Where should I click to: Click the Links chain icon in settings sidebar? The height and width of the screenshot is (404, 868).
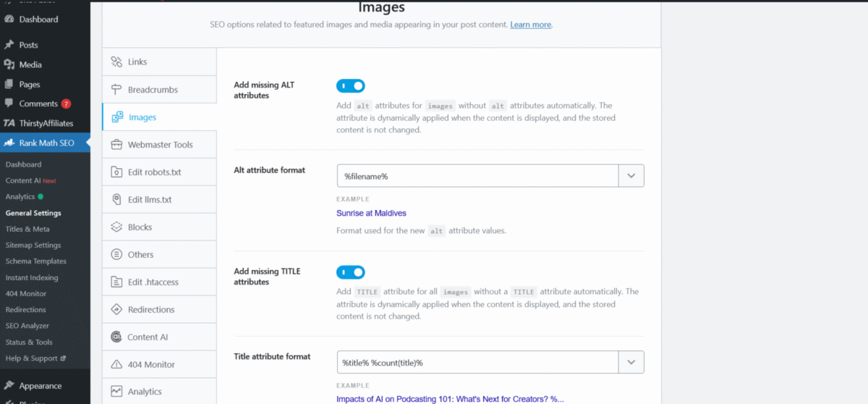pos(116,62)
